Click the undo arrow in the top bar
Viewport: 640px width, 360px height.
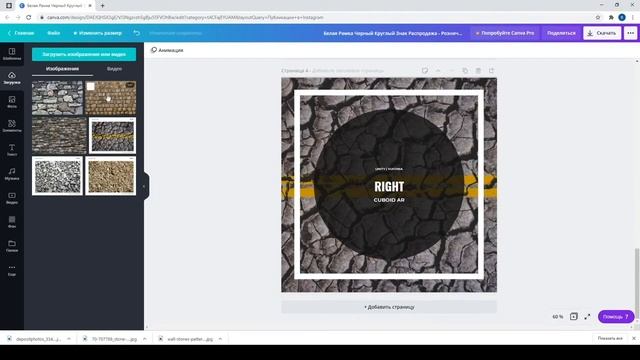[137, 33]
